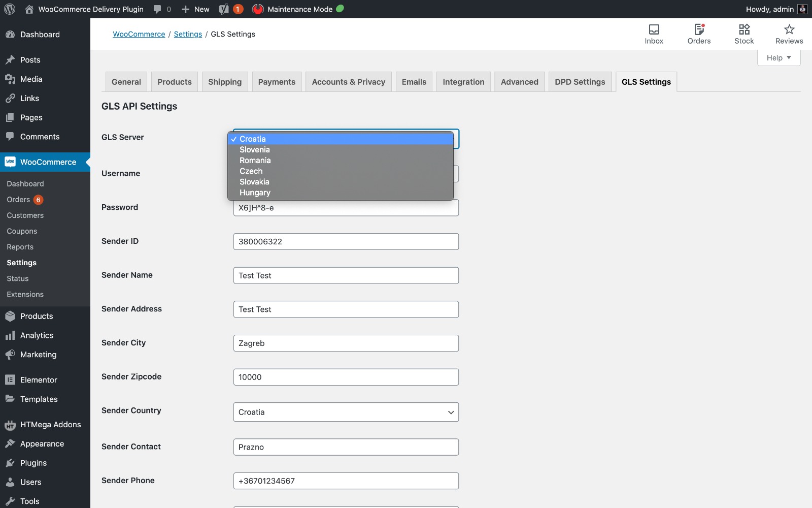Click the home icon for the site
The height and width of the screenshot is (508, 812).
pos(29,9)
